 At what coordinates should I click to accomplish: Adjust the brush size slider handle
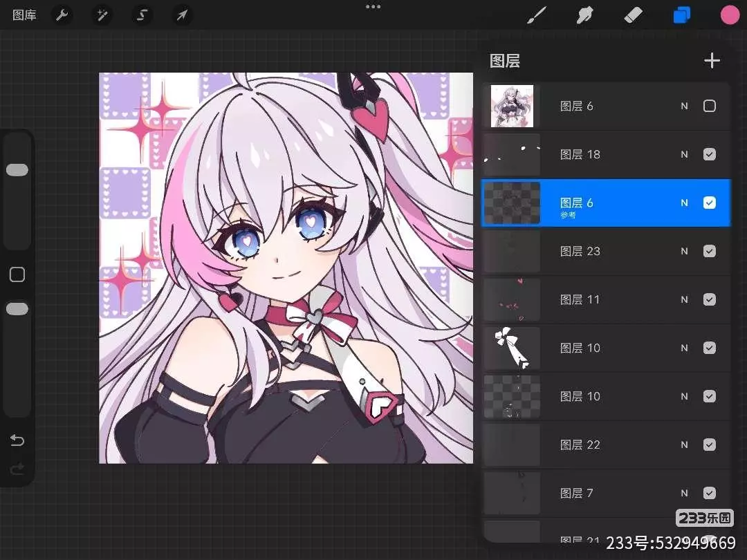click(x=17, y=170)
